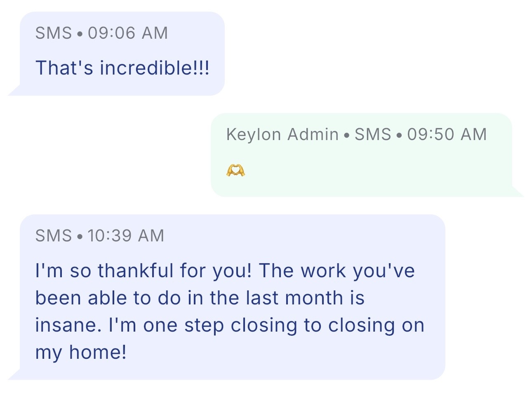
Task: Click the SMS label on the 10:39 message
Action: coord(54,236)
